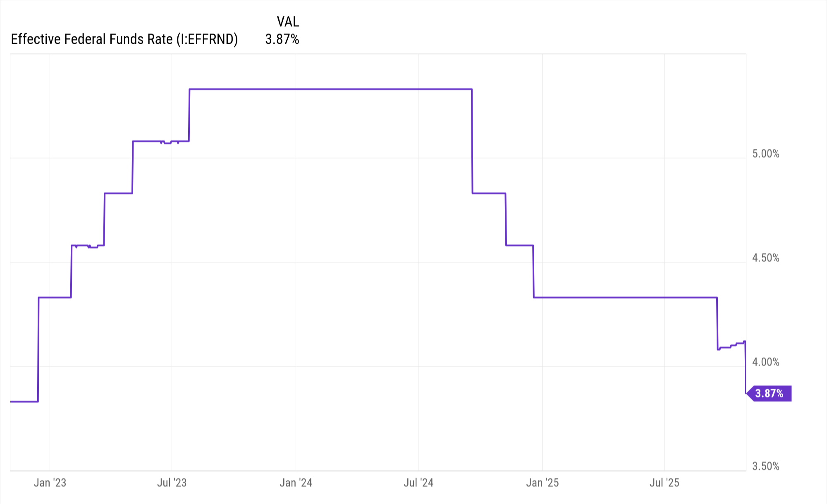Click the 3.50% y-axis label
This screenshot has height=504, width=827.
[x=765, y=466]
